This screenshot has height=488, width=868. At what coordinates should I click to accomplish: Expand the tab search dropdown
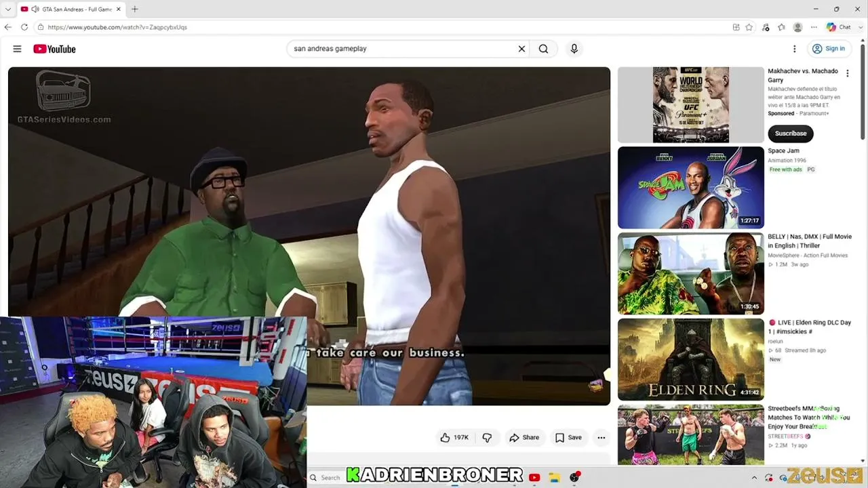point(8,9)
